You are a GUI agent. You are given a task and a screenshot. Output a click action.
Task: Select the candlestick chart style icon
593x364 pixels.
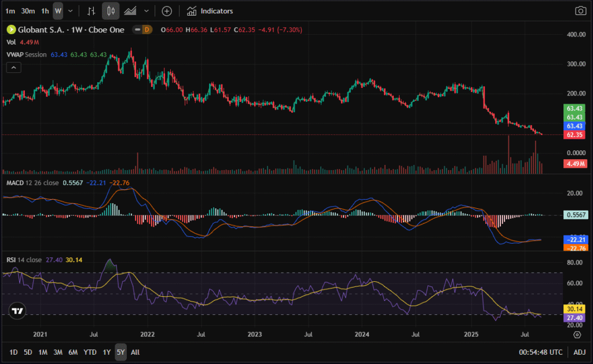pos(111,11)
